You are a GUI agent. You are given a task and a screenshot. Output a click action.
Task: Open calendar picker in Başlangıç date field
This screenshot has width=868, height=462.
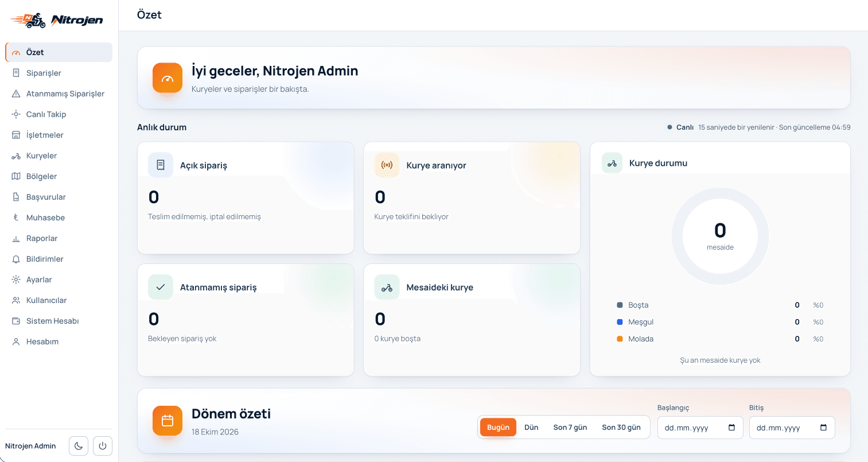(731, 428)
